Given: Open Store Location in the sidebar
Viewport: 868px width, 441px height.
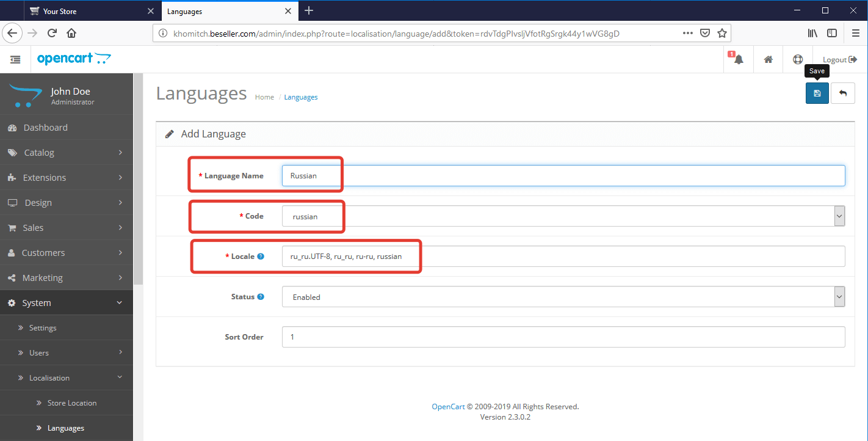Looking at the screenshot, I should 67,403.
